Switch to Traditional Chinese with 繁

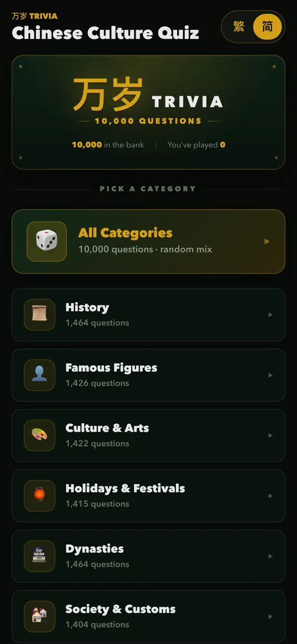tap(239, 26)
